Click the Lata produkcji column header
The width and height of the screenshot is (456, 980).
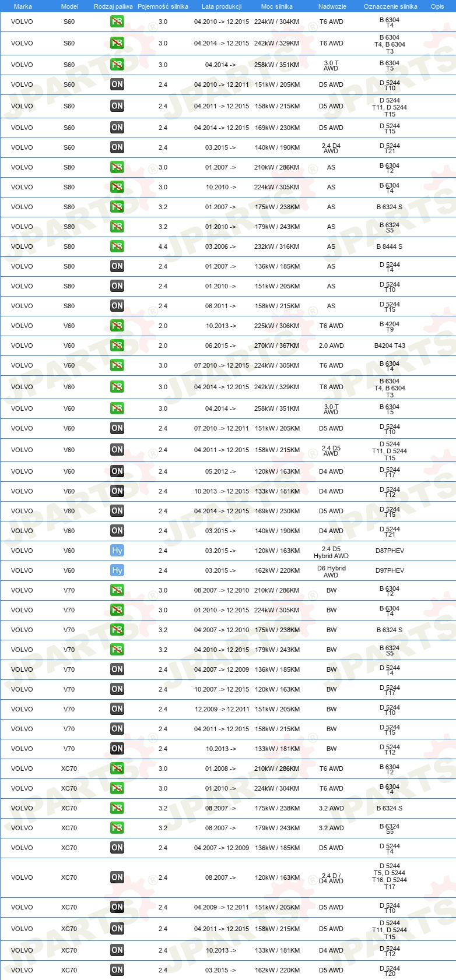coord(222,6)
